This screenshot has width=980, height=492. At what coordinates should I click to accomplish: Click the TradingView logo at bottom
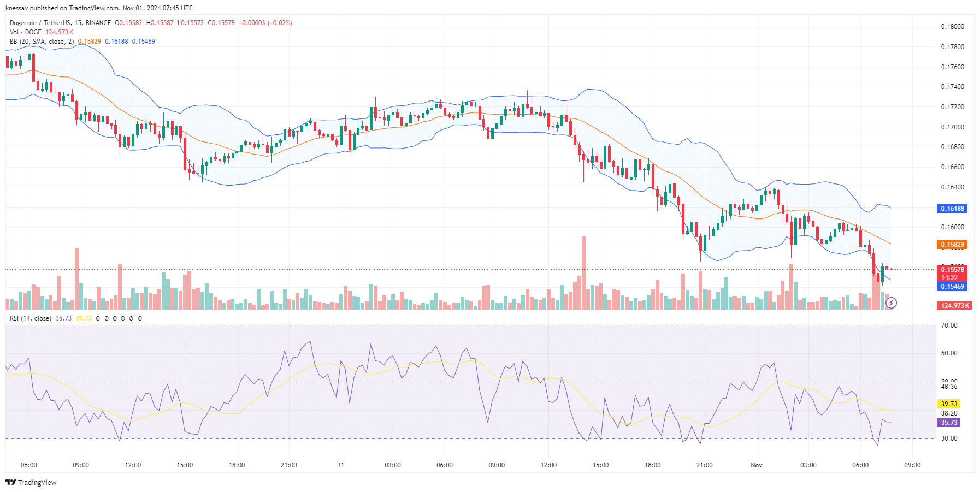click(x=31, y=482)
